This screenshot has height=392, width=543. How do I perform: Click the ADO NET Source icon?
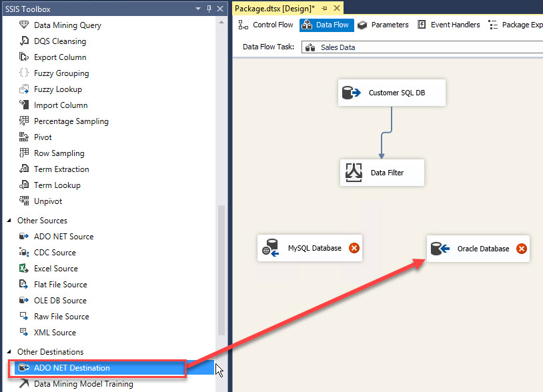coord(24,236)
